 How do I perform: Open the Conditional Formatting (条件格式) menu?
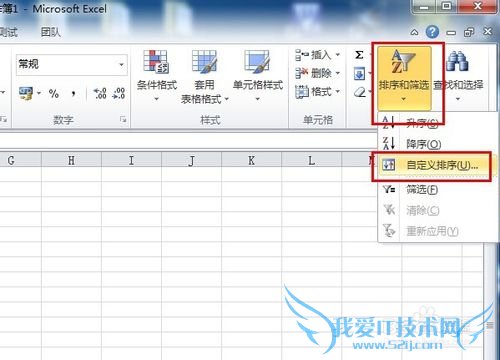click(x=156, y=76)
